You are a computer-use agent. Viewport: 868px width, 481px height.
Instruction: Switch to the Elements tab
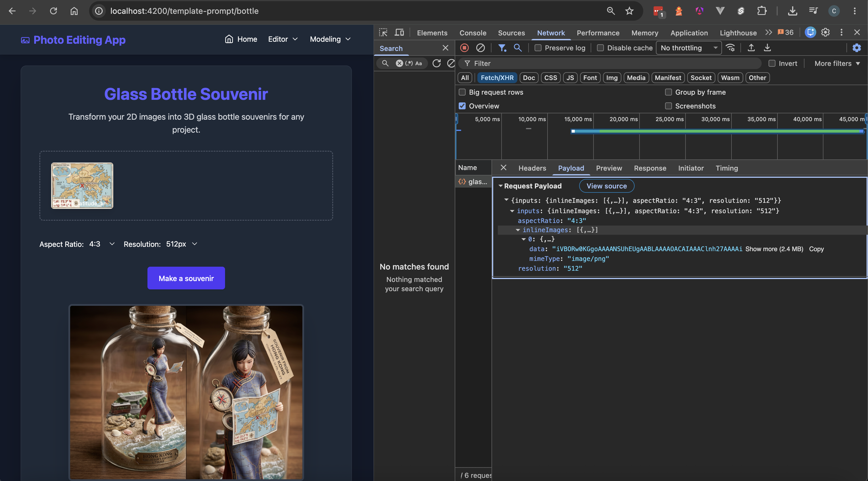[432, 33]
